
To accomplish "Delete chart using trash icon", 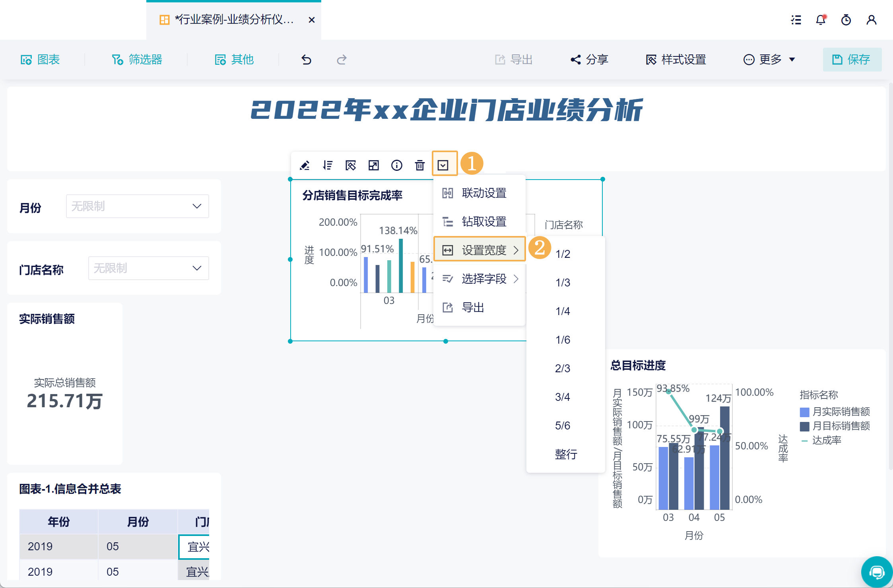I will (420, 165).
